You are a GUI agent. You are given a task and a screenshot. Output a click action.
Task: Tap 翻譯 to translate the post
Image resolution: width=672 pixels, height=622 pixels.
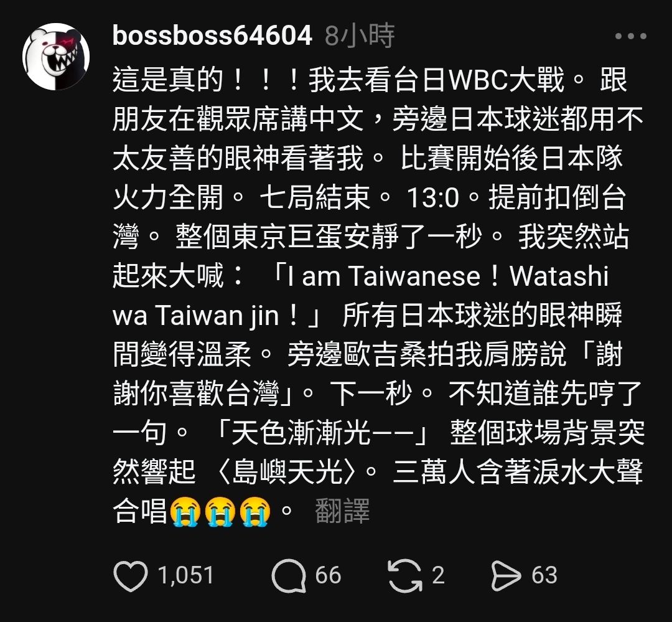(x=342, y=511)
